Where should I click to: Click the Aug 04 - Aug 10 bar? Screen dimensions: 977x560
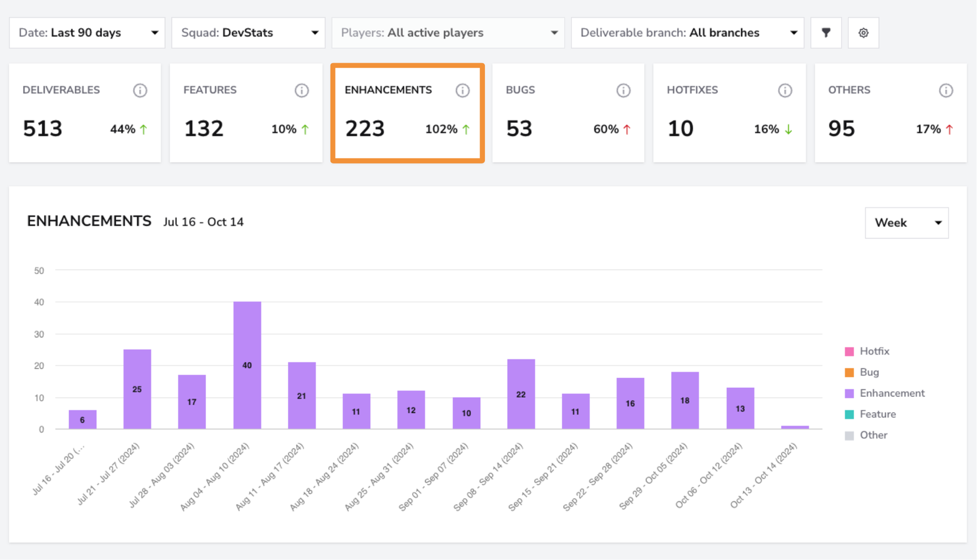pos(247,365)
